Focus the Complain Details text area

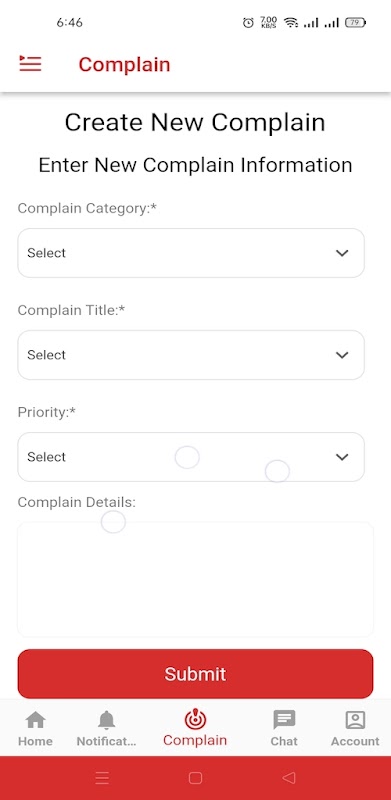pyautogui.click(x=196, y=579)
